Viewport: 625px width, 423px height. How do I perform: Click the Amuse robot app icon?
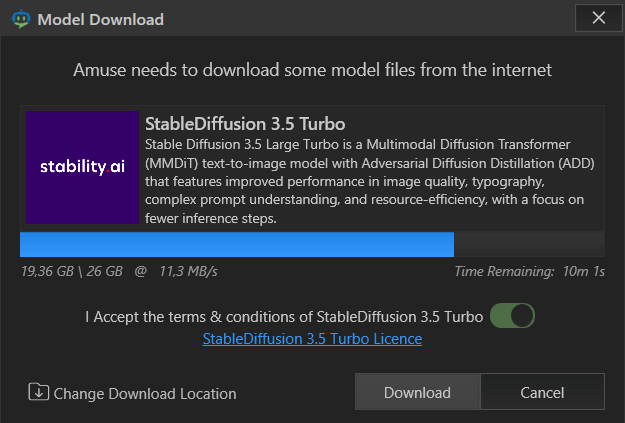pos(21,19)
